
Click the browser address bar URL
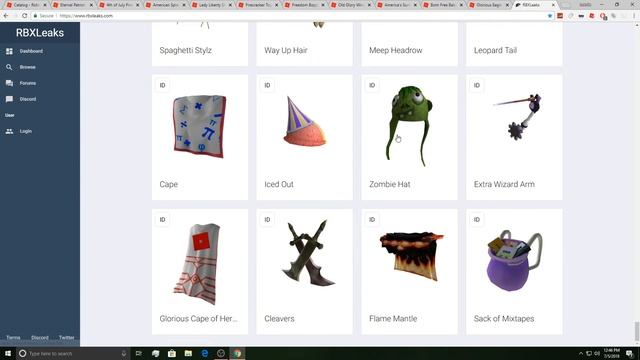pos(86,16)
